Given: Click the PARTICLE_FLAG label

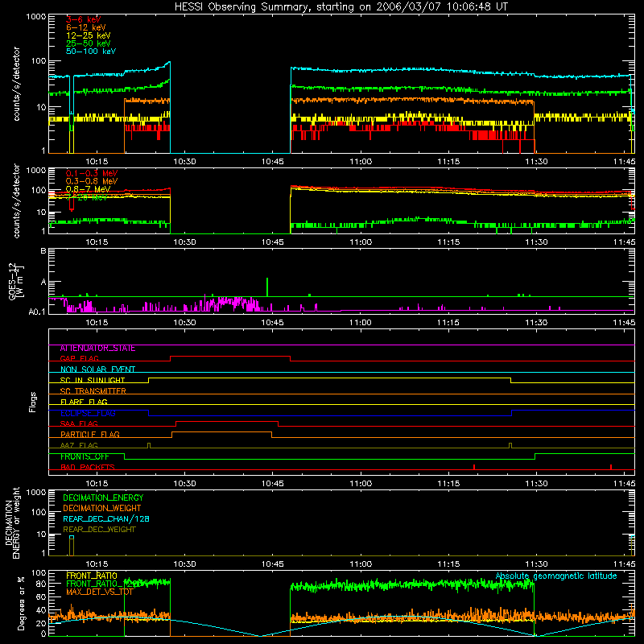Looking at the screenshot, I should point(90,435).
